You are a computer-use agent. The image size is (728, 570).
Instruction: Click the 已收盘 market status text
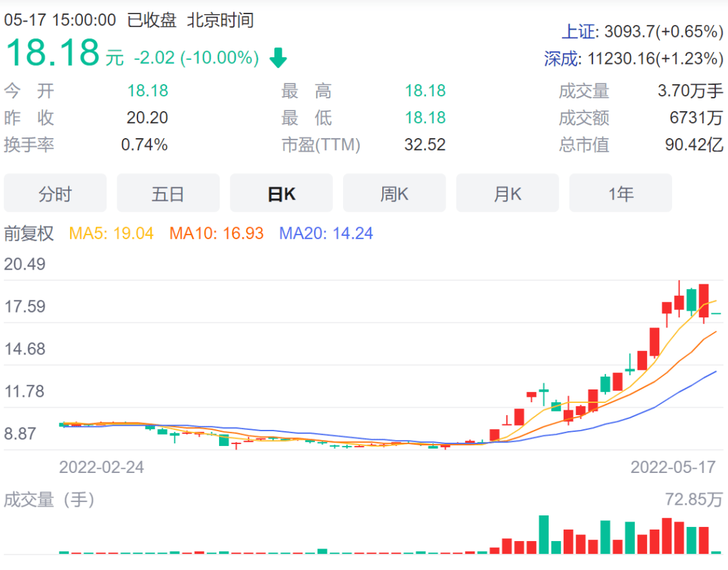152,20
